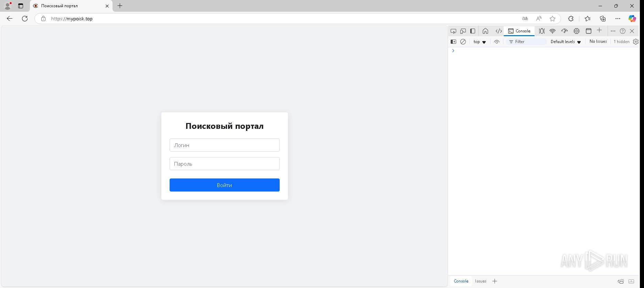Open the 'top' JavaScript context dropdown

tap(480, 42)
